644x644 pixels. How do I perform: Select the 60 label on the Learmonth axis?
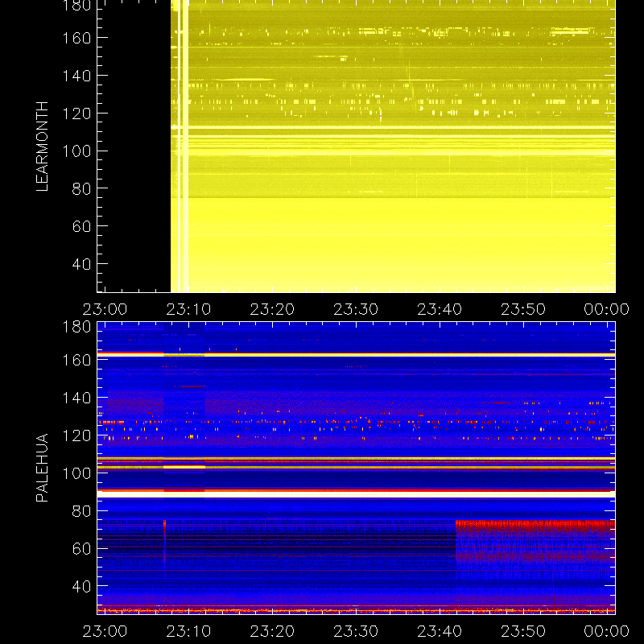point(81,226)
